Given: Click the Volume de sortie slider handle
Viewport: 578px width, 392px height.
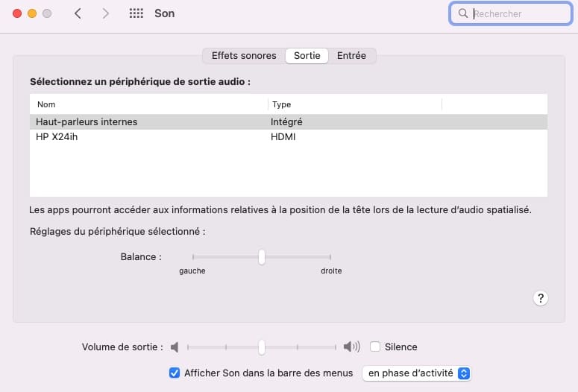Looking at the screenshot, I should pyautogui.click(x=262, y=347).
